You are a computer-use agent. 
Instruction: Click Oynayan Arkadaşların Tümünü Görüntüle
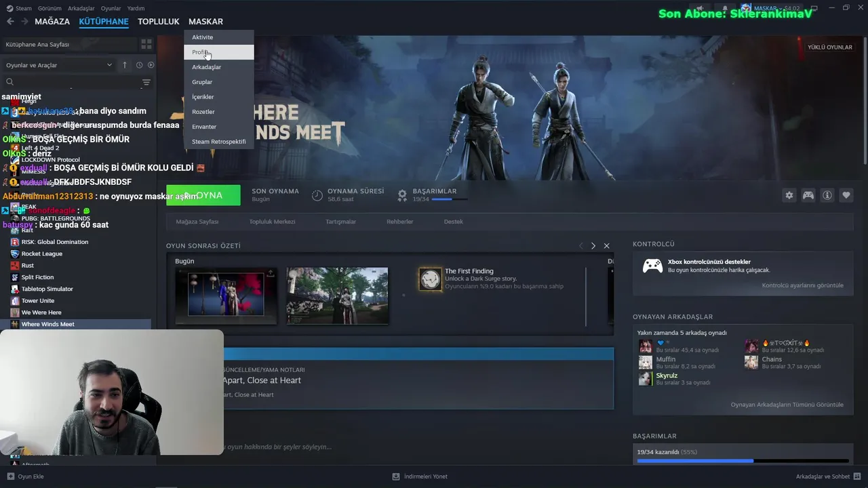[787, 405]
